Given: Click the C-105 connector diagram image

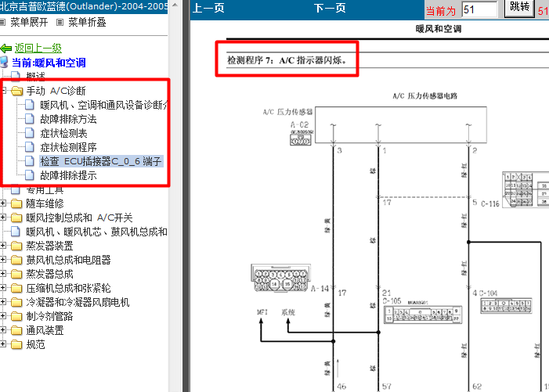Looking at the screenshot, I should pyautogui.click(x=423, y=315).
